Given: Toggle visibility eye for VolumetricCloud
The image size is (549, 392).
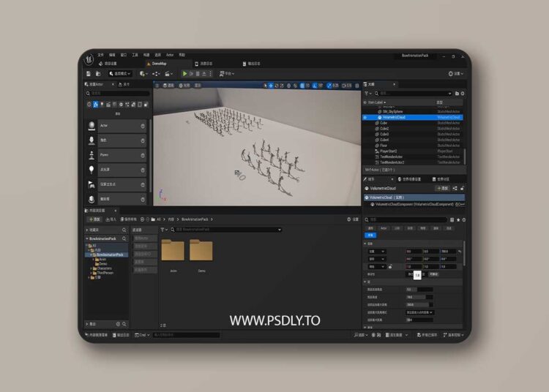Looking at the screenshot, I should pyautogui.click(x=365, y=117).
